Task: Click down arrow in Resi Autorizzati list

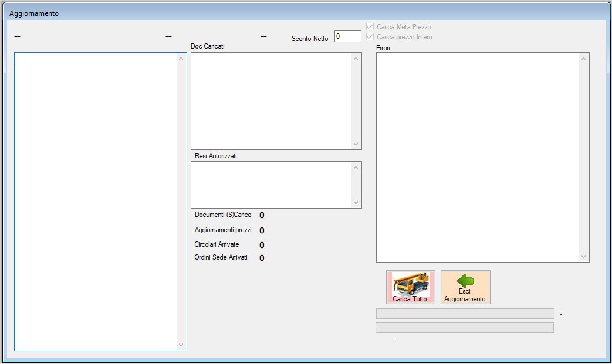Action: [356, 202]
